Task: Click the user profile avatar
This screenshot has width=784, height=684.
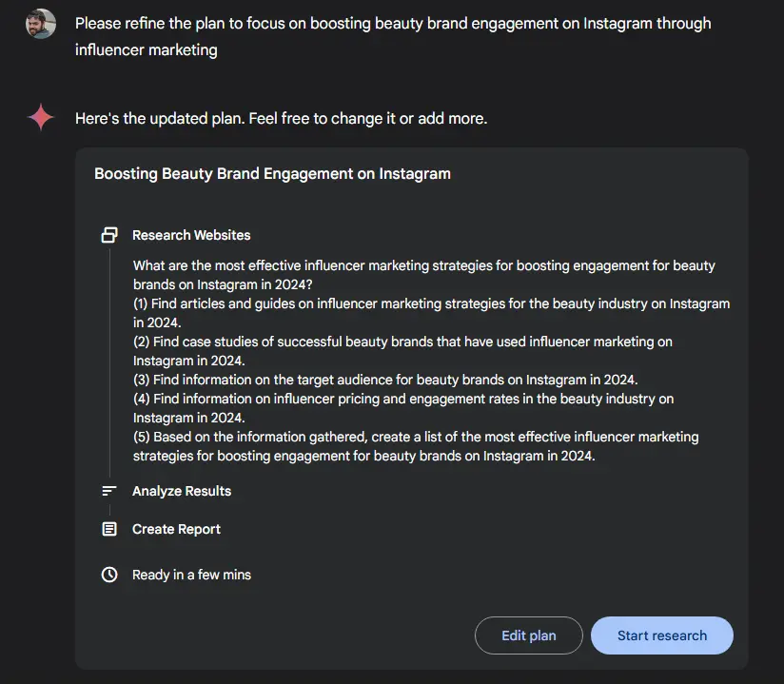Action: (x=40, y=24)
